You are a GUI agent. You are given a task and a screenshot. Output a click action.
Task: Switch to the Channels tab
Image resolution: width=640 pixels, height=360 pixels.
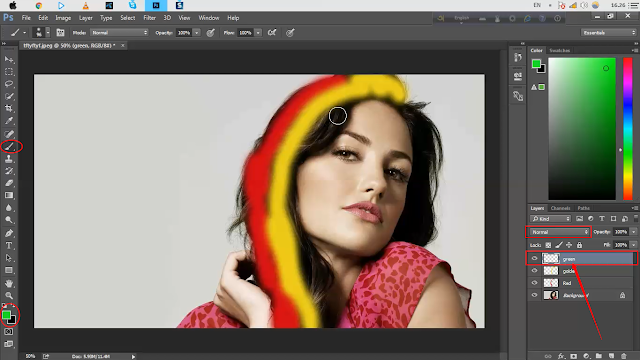tap(560, 208)
